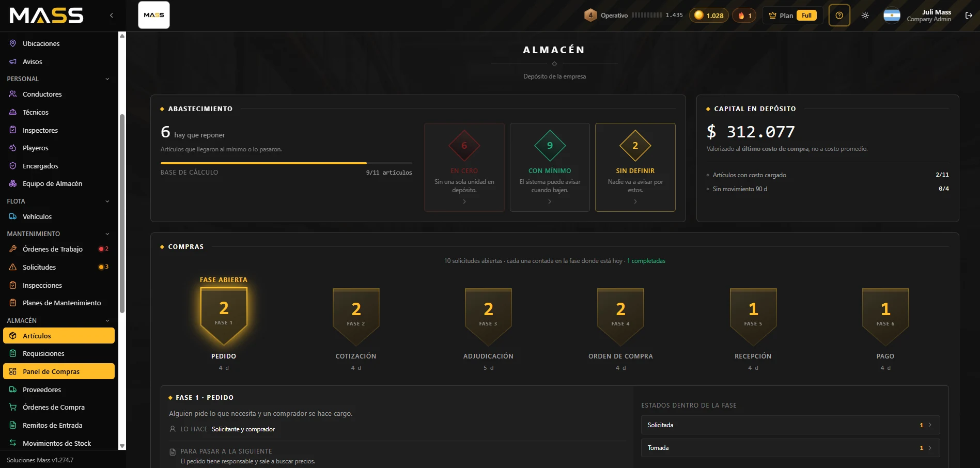The image size is (980, 468).
Task: Click the Remitos de Entrada icon
Action: click(13, 425)
